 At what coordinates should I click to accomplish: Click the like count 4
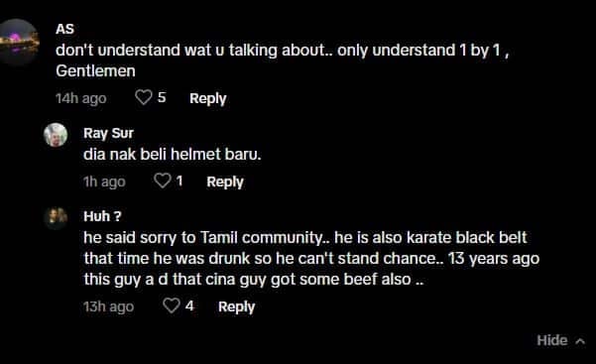189,305
